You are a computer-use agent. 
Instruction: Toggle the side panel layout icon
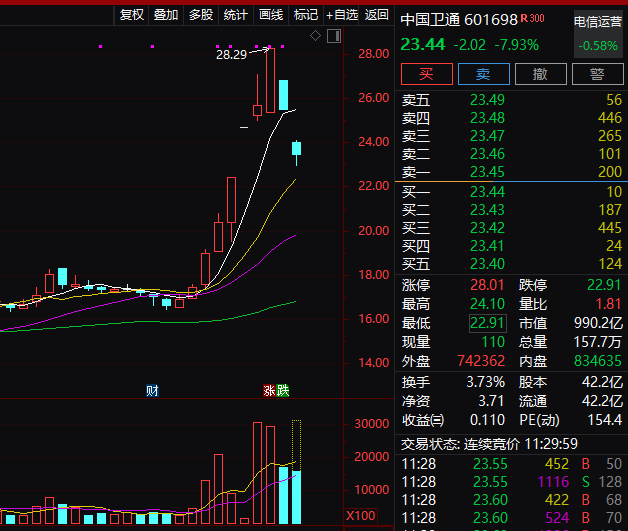pos(335,37)
